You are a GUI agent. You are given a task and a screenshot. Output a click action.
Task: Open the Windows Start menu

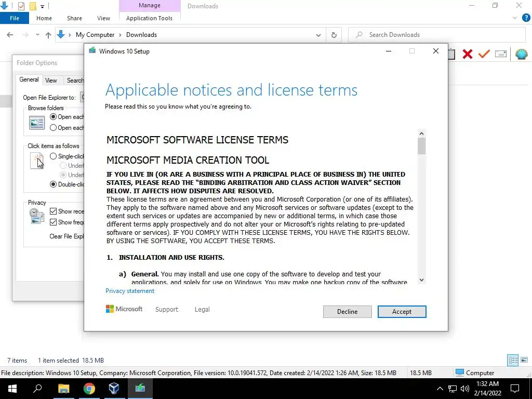tap(12, 389)
